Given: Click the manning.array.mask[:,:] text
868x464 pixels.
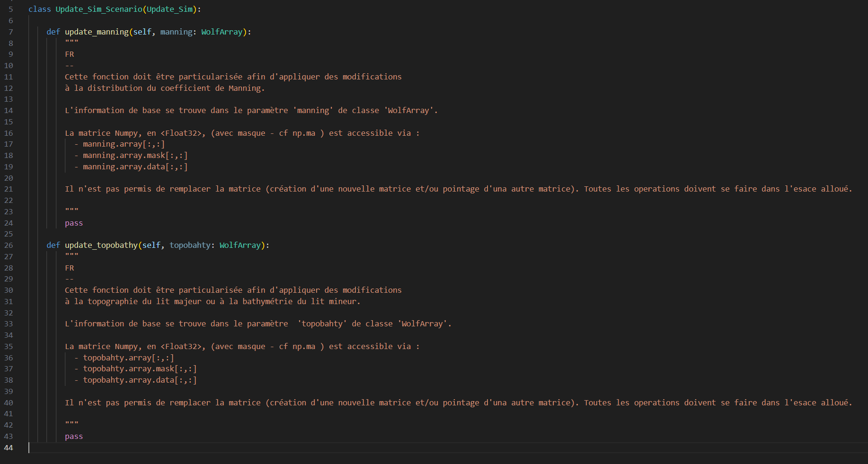Looking at the screenshot, I should 135,156.
